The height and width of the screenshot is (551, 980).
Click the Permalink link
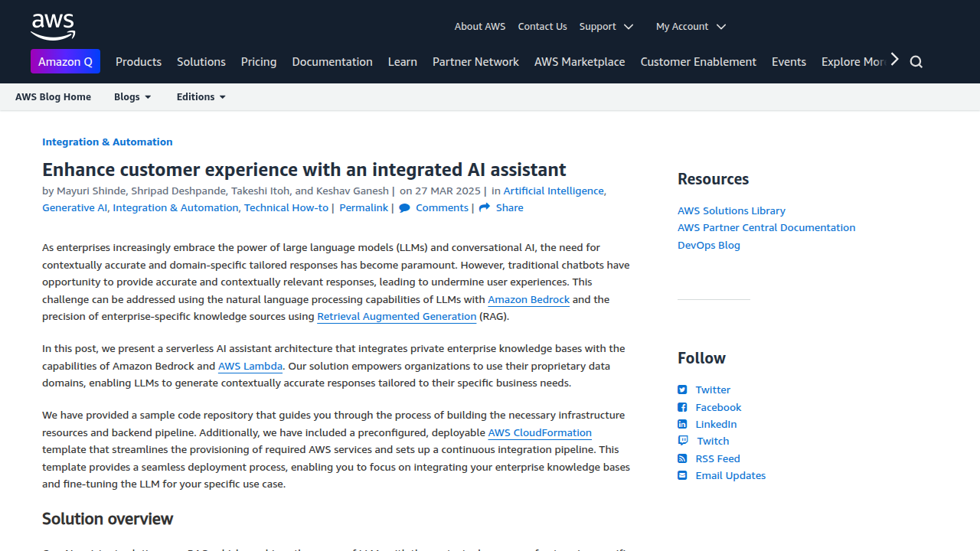point(364,208)
